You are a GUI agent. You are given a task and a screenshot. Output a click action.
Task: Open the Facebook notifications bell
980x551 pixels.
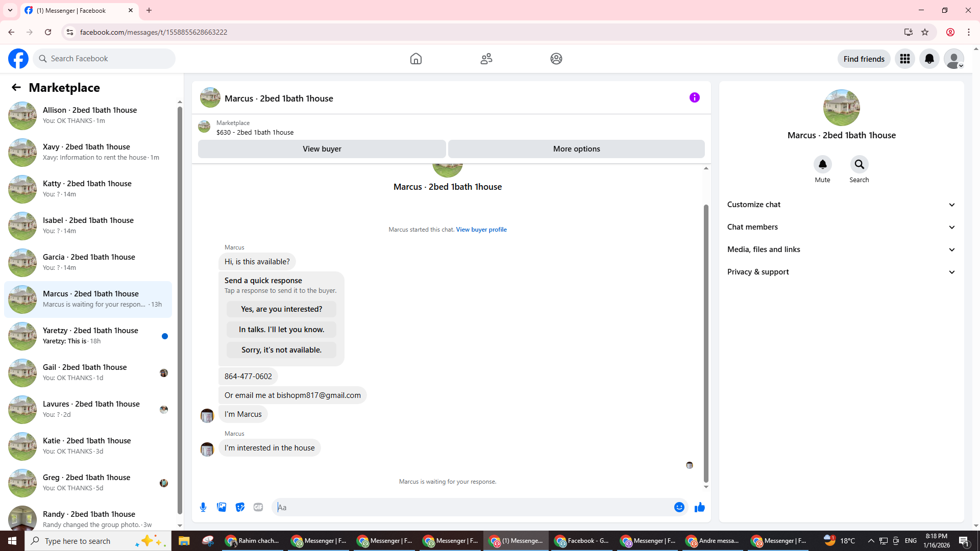coord(929,59)
